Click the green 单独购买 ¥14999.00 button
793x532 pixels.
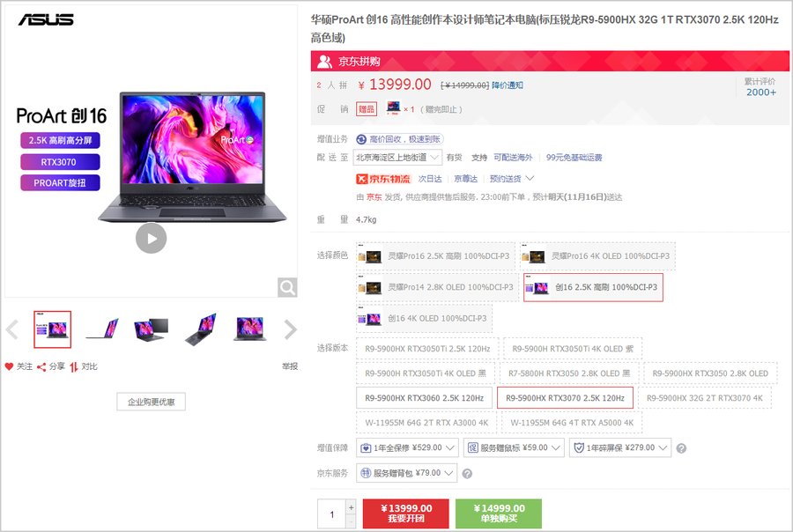(498, 514)
